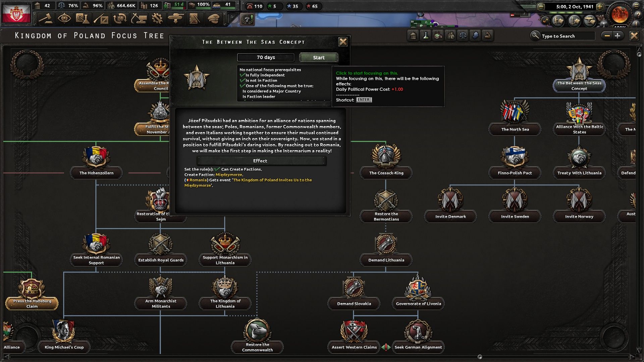This screenshot has height=362, width=644.
Task: Toggle the war support arm filter
Action: (x=488, y=36)
